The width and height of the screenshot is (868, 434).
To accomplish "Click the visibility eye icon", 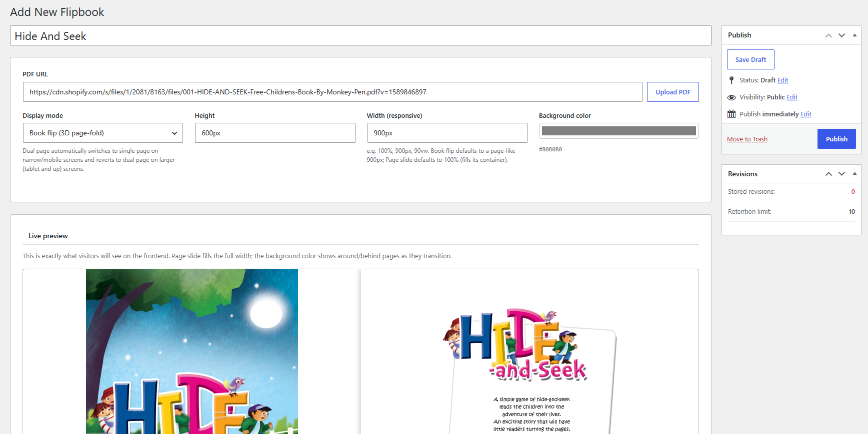I will click(731, 97).
